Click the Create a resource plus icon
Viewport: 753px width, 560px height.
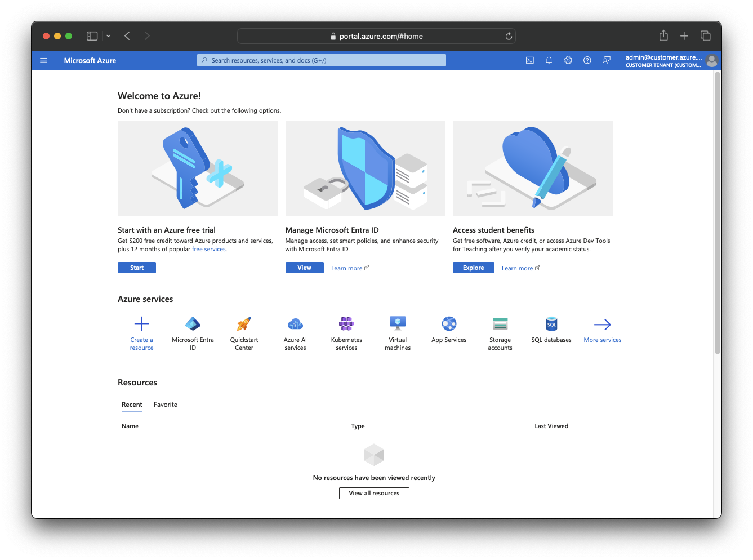click(x=141, y=323)
